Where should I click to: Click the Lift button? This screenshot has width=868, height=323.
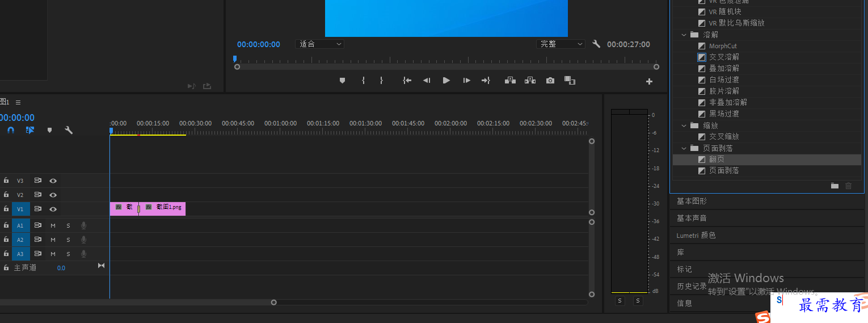[510, 81]
